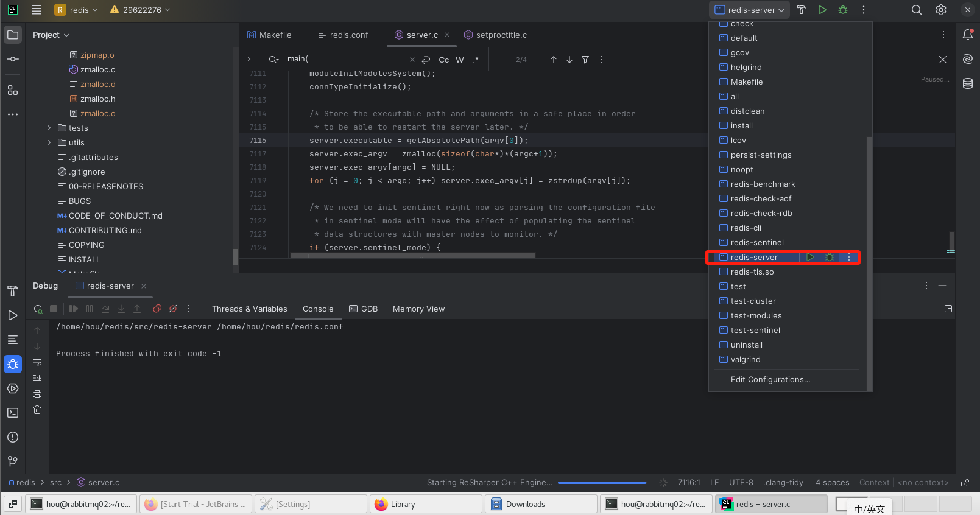980x515 pixels.
Task: Go to next search occurrence arrow
Action: click(x=569, y=59)
